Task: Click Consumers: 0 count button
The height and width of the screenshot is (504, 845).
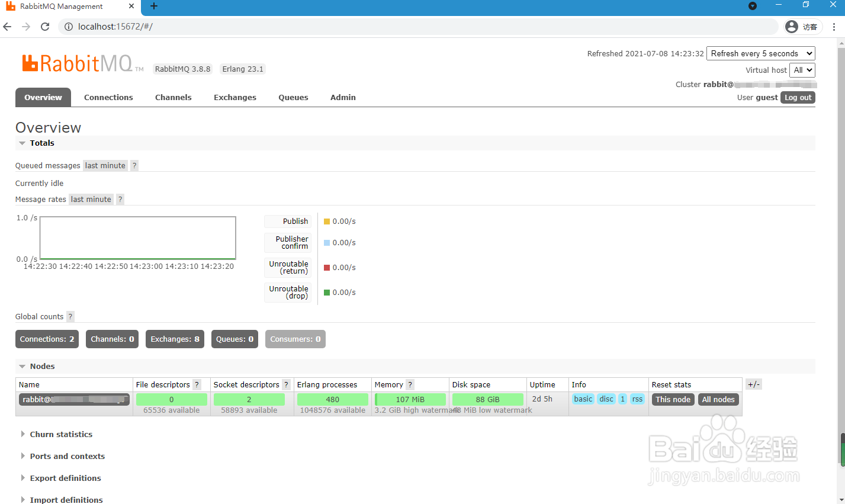Action: [x=295, y=339]
